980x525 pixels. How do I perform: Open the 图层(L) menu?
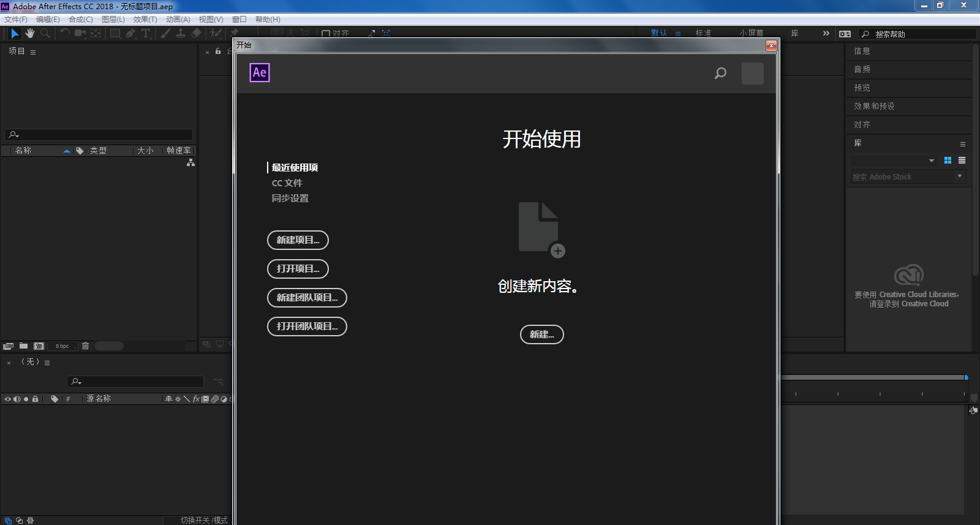point(113,20)
